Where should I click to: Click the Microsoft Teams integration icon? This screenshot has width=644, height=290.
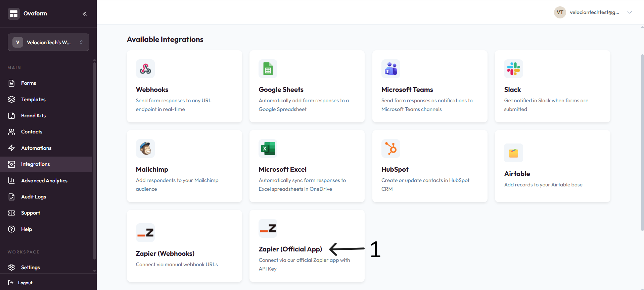tap(391, 69)
